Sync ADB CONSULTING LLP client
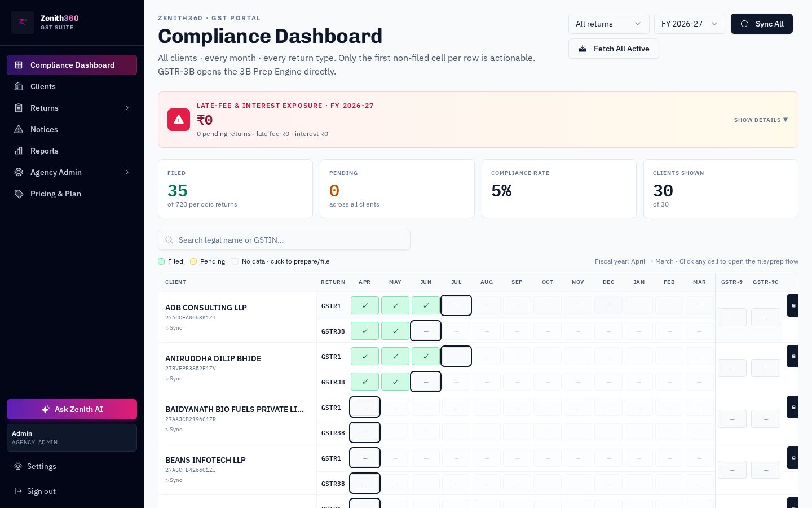 tap(174, 328)
